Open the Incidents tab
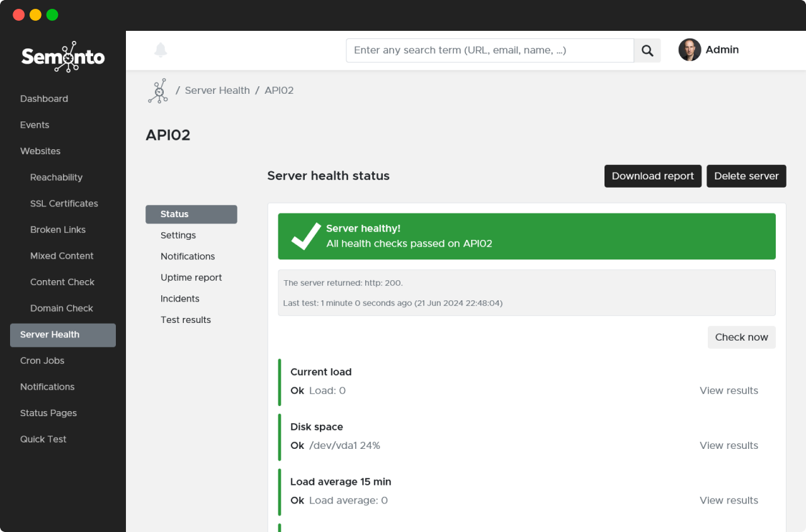The image size is (806, 532). coord(179,299)
